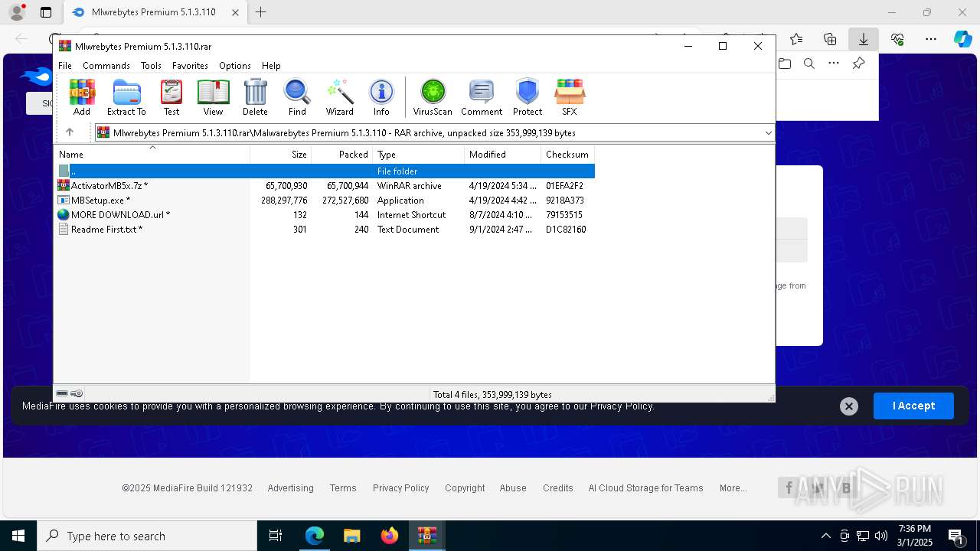Launch the Wizard wand tool

coord(339,97)
